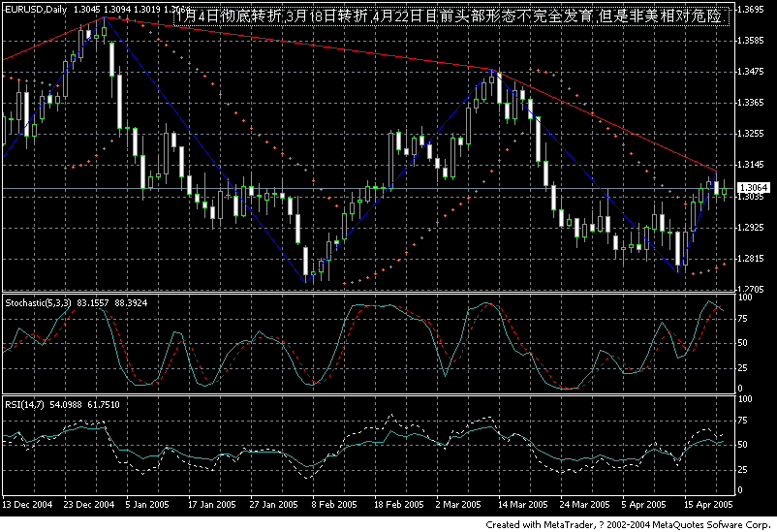Click the Stochastic value 83.1557
Screen dimensions: 777x532
coord(94,303)
